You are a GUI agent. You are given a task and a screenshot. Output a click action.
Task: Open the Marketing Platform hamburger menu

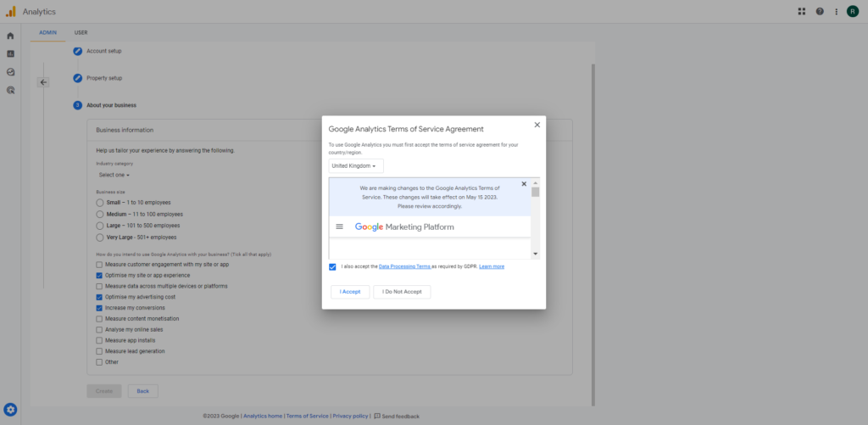(340, 226)
